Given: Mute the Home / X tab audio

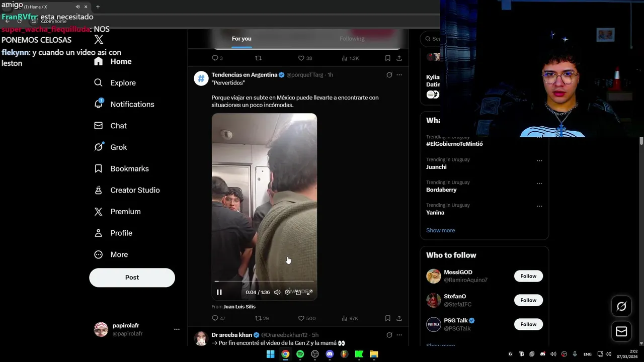Looking at the screenshot, I should tap(77, 7).
